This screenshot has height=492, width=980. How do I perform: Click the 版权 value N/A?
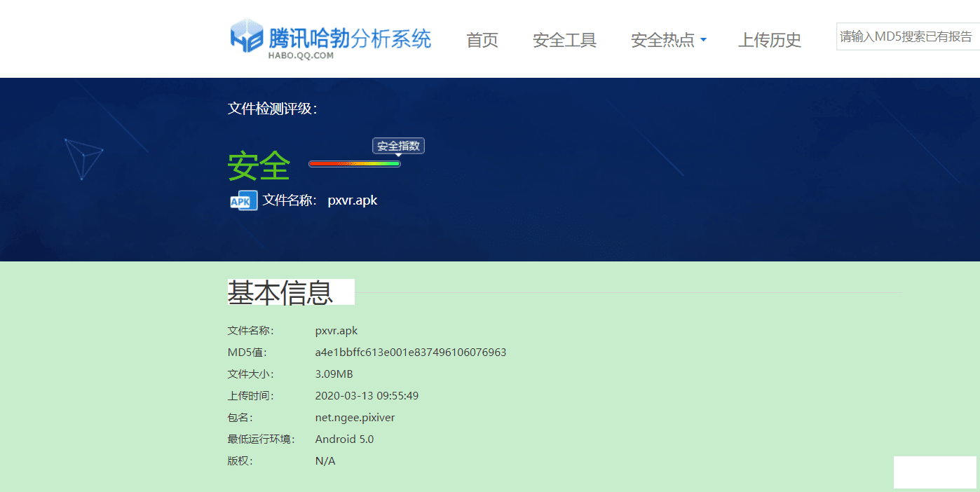pos(325,460)
